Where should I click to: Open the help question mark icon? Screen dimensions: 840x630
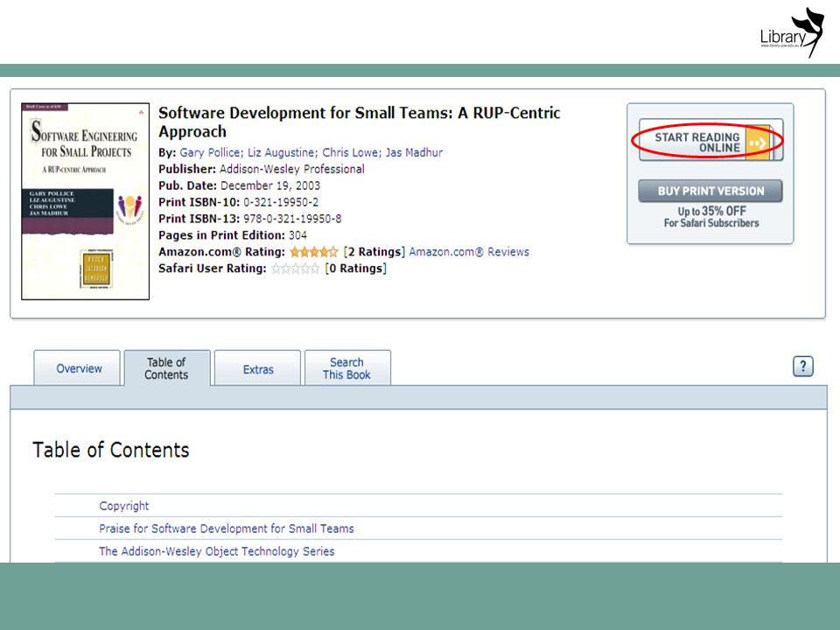point(802,367)
